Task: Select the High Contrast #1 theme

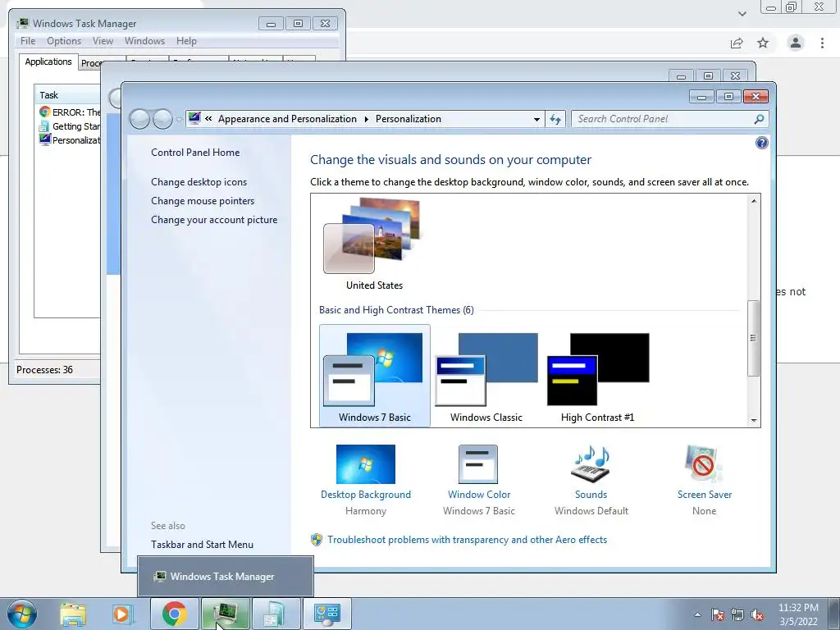Action: (597, 376)
